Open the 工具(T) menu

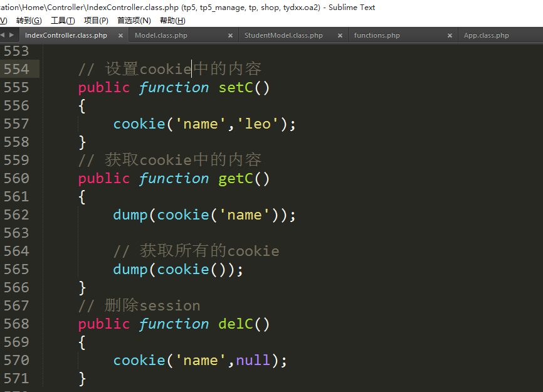62,20
